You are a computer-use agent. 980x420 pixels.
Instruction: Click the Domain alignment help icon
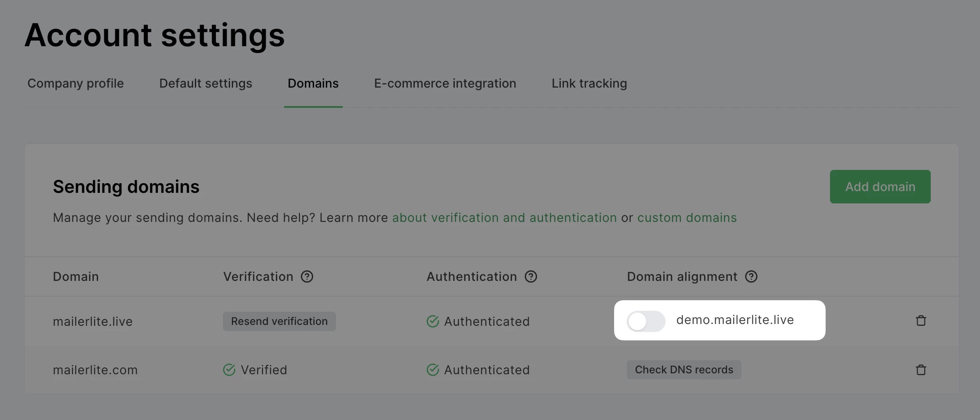point(751,276)
